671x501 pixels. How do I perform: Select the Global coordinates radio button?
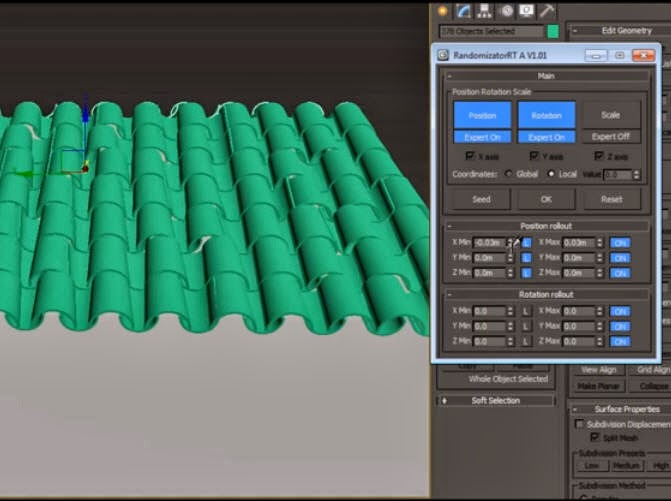(508, 174)
